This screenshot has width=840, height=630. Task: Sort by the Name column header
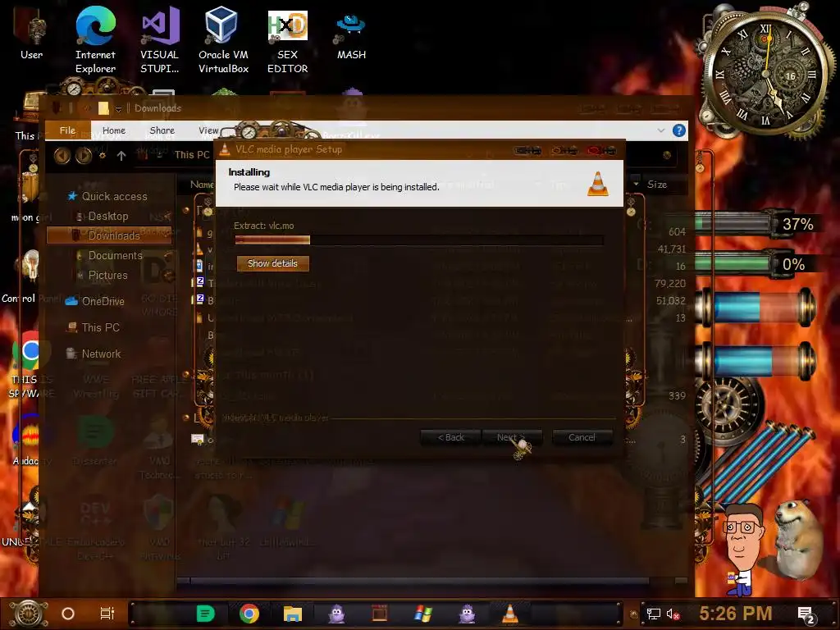pyautogui.click(x=202, y=185)
